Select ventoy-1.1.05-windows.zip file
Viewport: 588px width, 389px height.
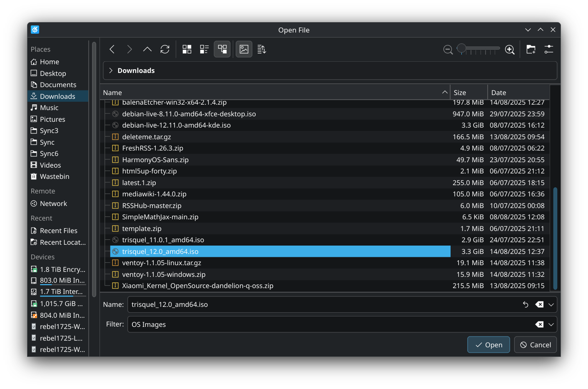pyautogui.click(x=164, y=274)
